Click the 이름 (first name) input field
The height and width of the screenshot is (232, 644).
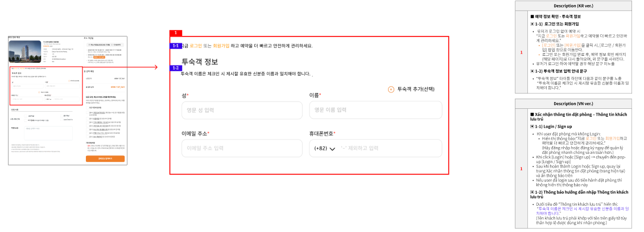tap(375, 110)
